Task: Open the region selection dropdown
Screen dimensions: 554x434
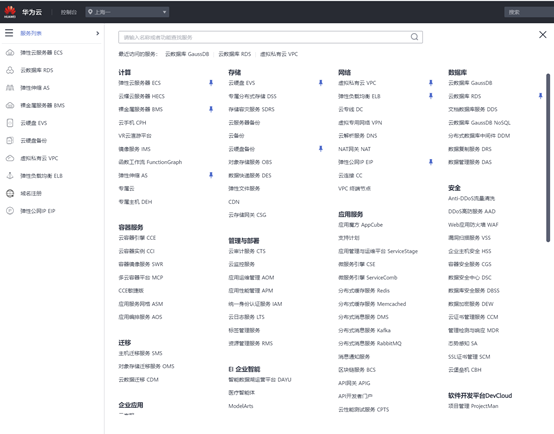Action: [127, 12]
